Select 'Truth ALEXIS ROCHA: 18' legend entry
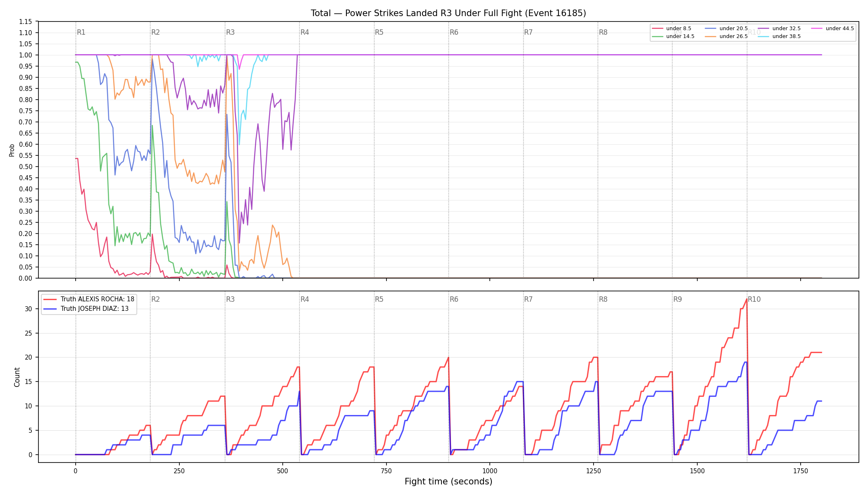The height and width of the screenshot is (496, 868). pos(89,299)
